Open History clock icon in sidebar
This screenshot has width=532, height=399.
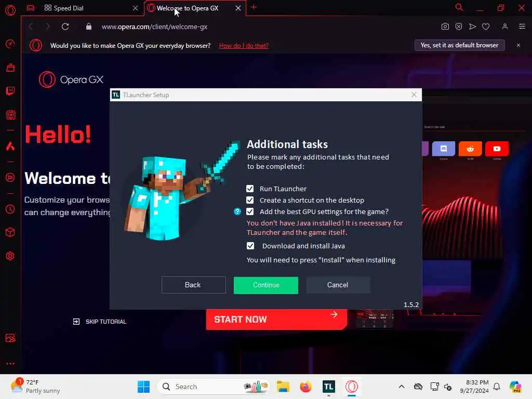tap(10, 209)
